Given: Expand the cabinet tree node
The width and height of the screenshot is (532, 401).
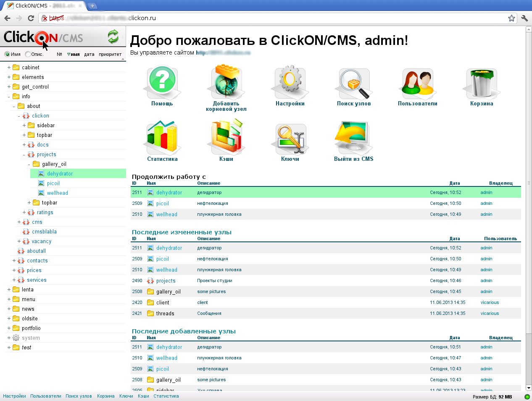Looking at the screenshot, I should pos(9,67).
